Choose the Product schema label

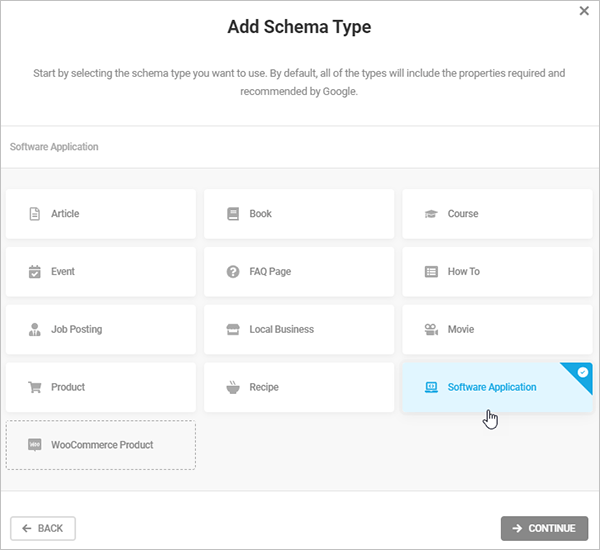(x=68, y=387)
